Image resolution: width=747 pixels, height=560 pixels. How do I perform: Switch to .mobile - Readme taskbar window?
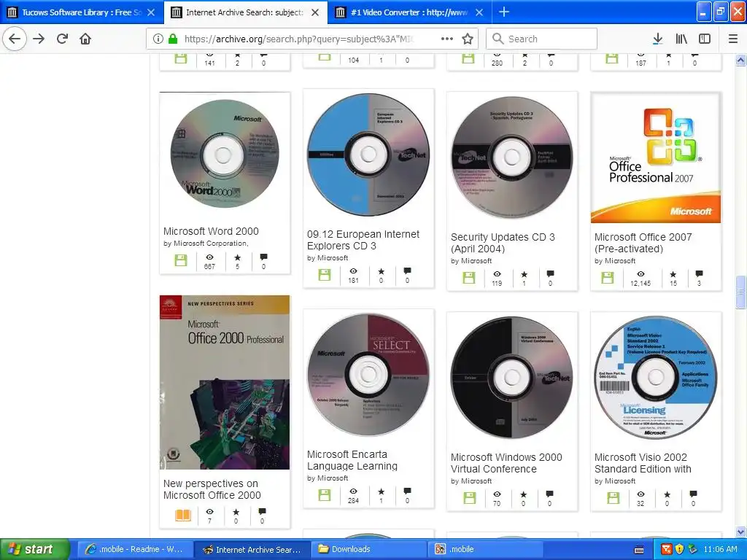(x=135, y=549)
